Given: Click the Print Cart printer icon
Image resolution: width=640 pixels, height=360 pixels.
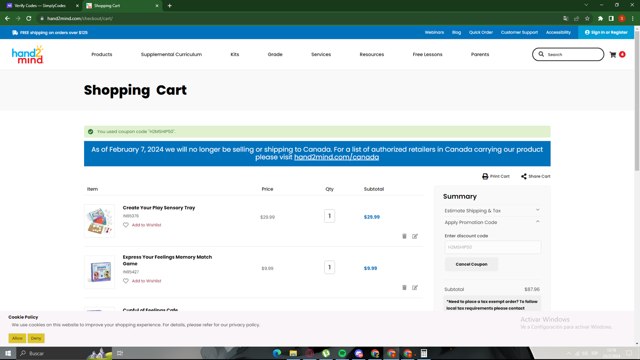Looking at the screenshot, I should coord(485,176).
